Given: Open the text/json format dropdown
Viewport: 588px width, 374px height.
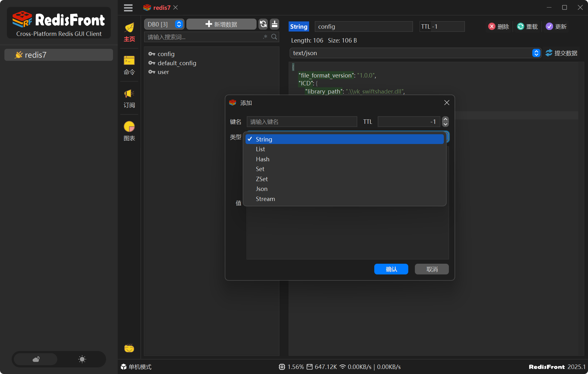Looking at the screenshot, I should coord(415,53).
